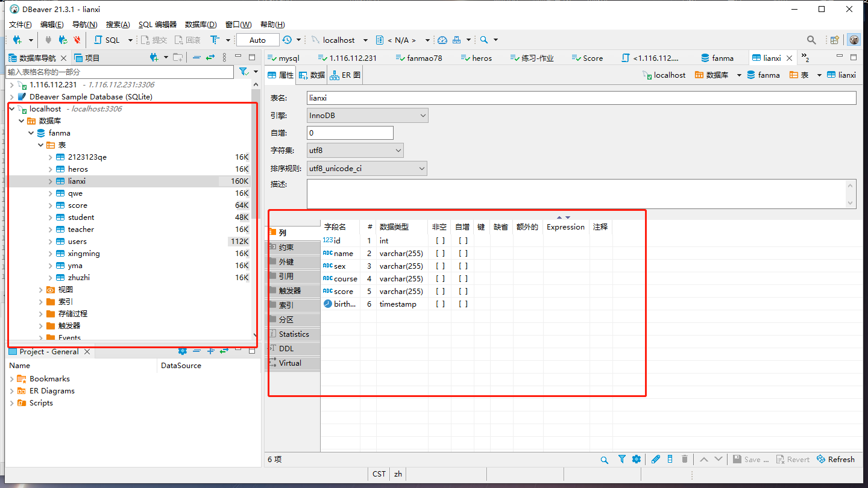Click the 回滚 rollback button
Screen dimensions: 868x488
[187, 40]
